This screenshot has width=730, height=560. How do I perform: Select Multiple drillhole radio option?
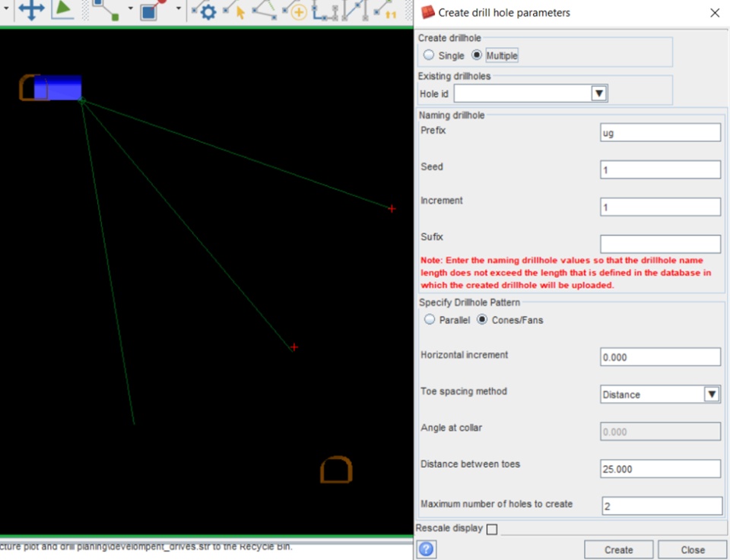click(476, 55)
